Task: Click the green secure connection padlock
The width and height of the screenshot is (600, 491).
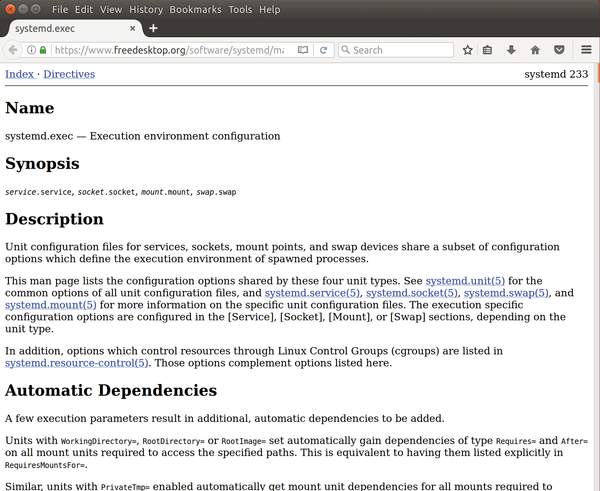Action: point(43,50)
